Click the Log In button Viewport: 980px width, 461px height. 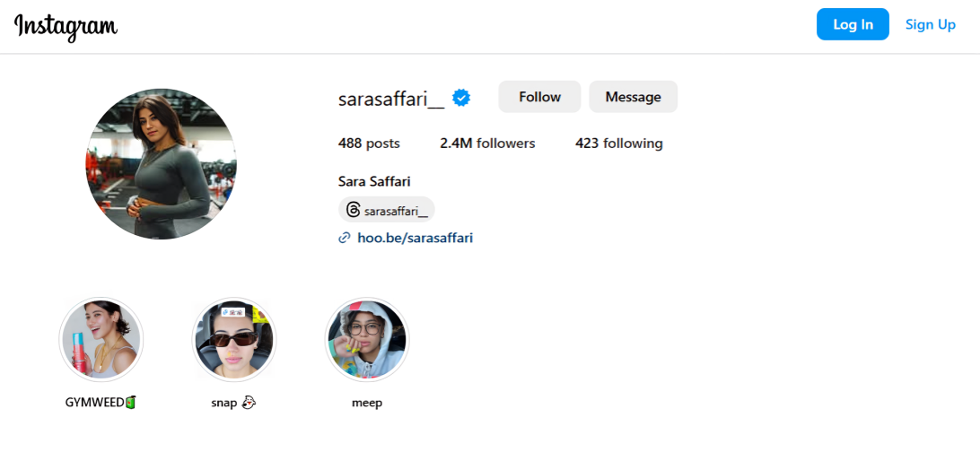coord(853,24)
